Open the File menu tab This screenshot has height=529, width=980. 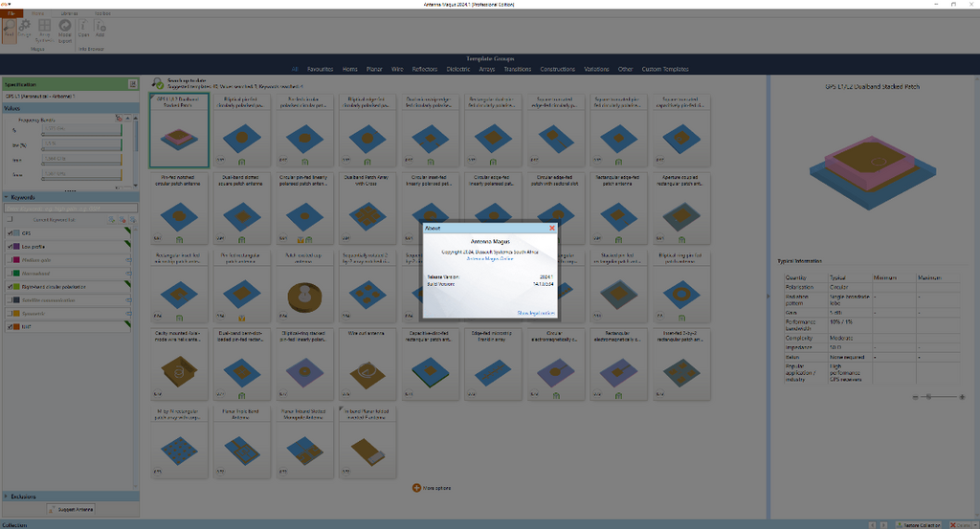coord(11,13)
